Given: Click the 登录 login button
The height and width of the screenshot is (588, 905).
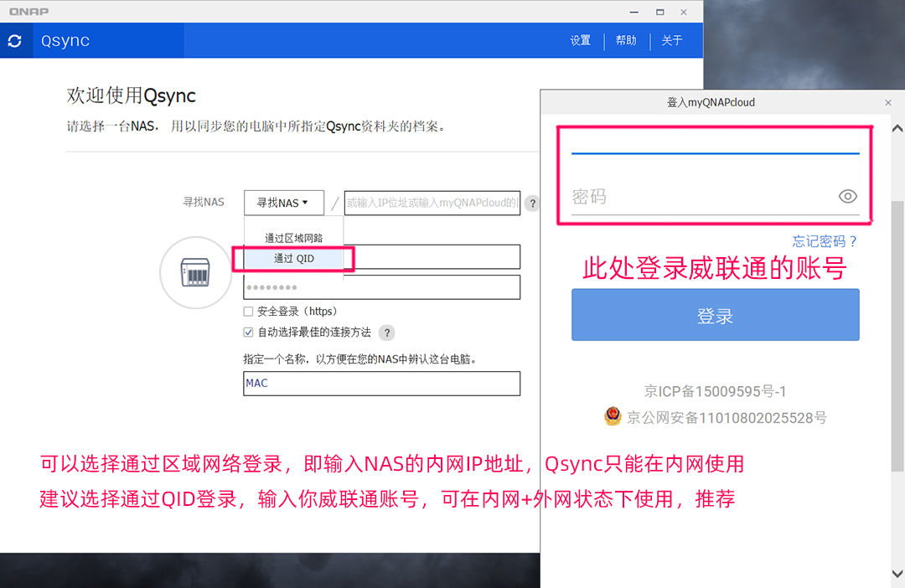Looking at the screenshot, I should [715, 314].
